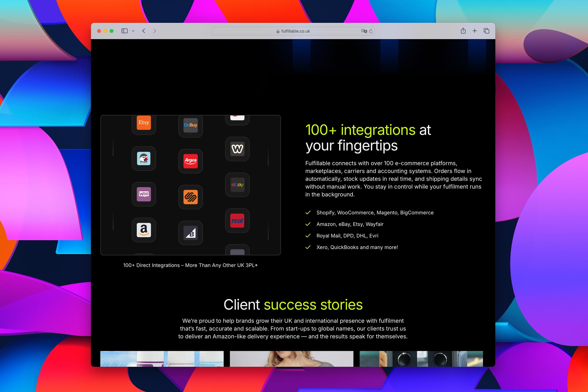Click the WooCommerce integration icon

pos(144,194)
